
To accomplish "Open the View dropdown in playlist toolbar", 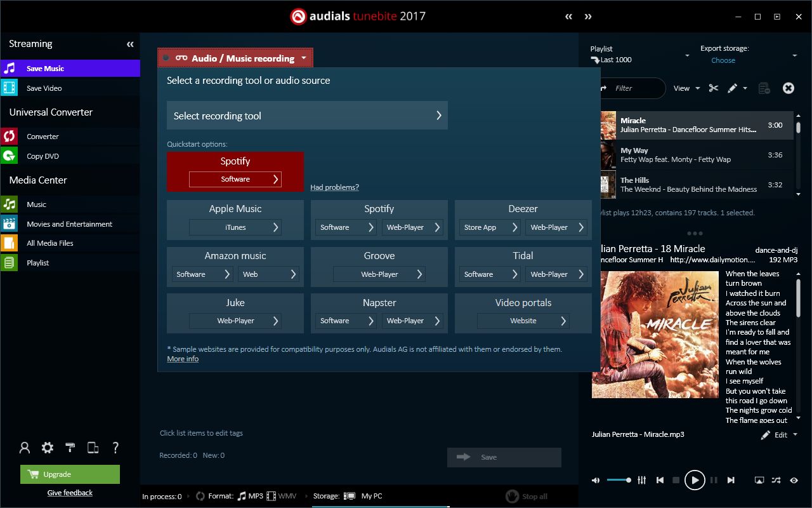I will tap(686, 88).
